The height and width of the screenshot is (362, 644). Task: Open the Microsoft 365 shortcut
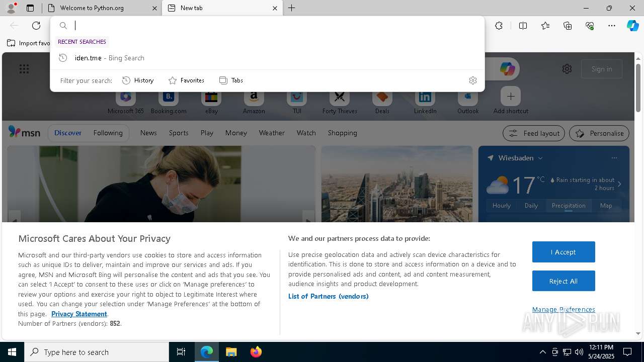[x=126, y=101]
